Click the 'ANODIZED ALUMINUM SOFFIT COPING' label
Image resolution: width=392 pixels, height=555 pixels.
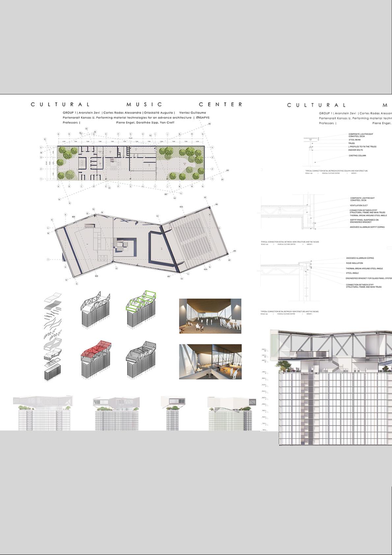point(367,227)
